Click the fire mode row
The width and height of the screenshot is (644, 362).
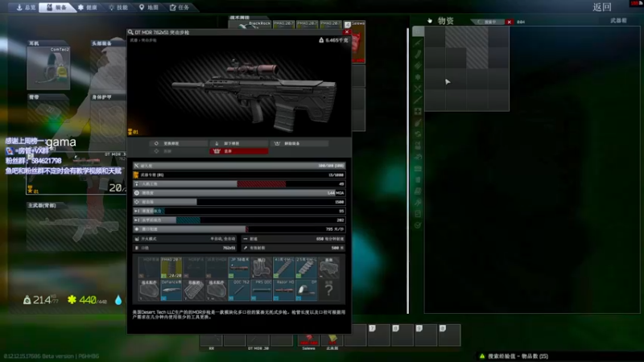pyautogui.click(x=185, y=239)
